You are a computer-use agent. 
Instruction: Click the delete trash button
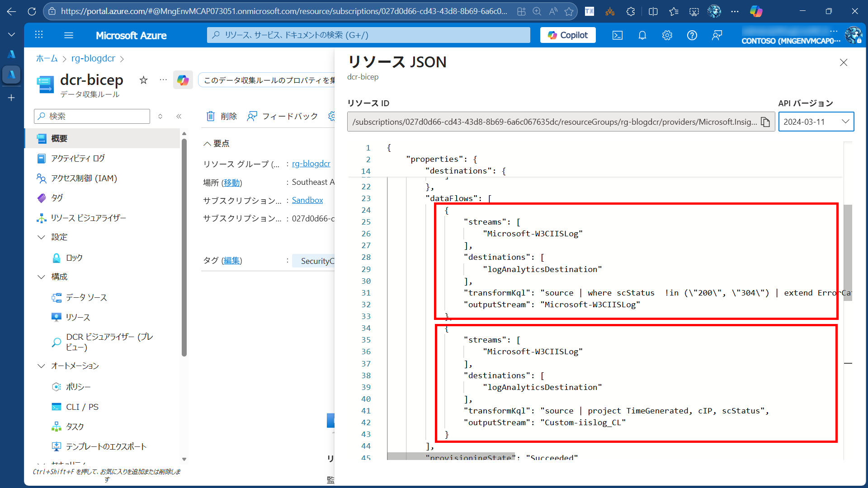222,116
